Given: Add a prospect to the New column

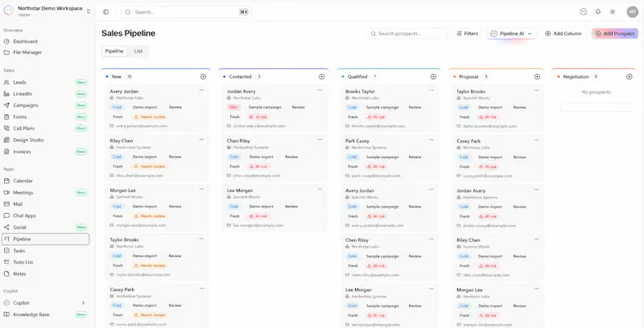Looking at the screenshot, I should click(203, 76).
